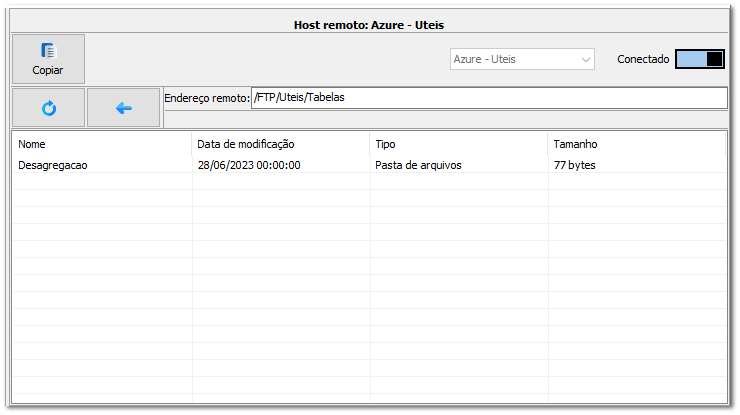Toggle the Conectado connection switch
Image resolution: width=740 pixels, height=415 pixels.
(x=699, y=59)
